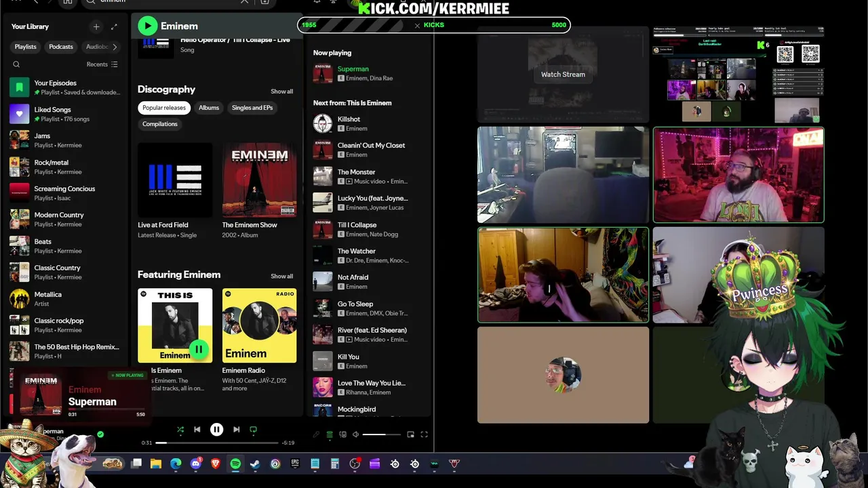
Task: Open the Recents sort dropdown
Action: 102,64
